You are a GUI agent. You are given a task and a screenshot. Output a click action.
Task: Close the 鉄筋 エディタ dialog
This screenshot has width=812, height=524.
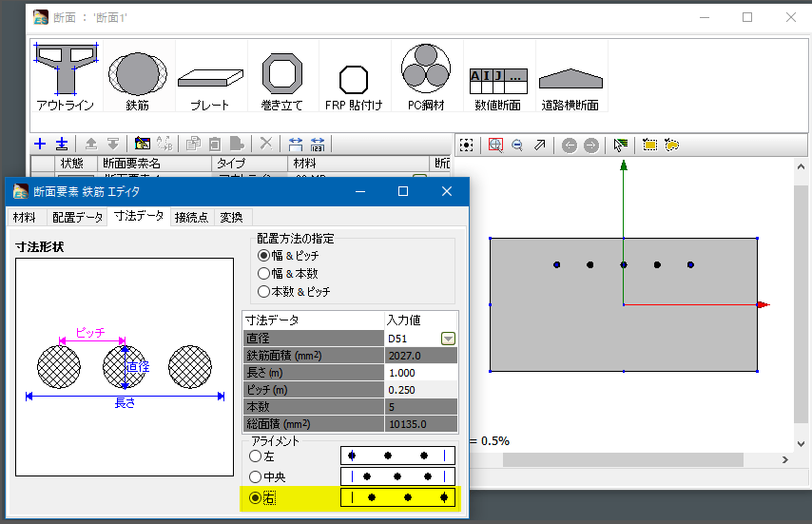click(x=447, y=191)
